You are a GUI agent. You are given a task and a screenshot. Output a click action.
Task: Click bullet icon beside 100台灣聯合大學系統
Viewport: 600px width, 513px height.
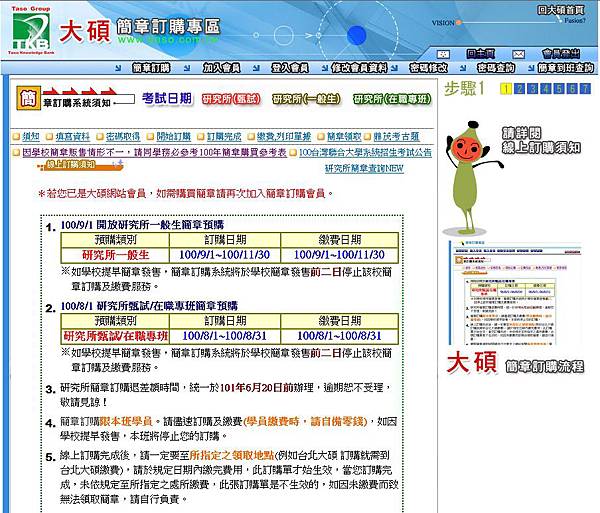[x=293, y=153]
